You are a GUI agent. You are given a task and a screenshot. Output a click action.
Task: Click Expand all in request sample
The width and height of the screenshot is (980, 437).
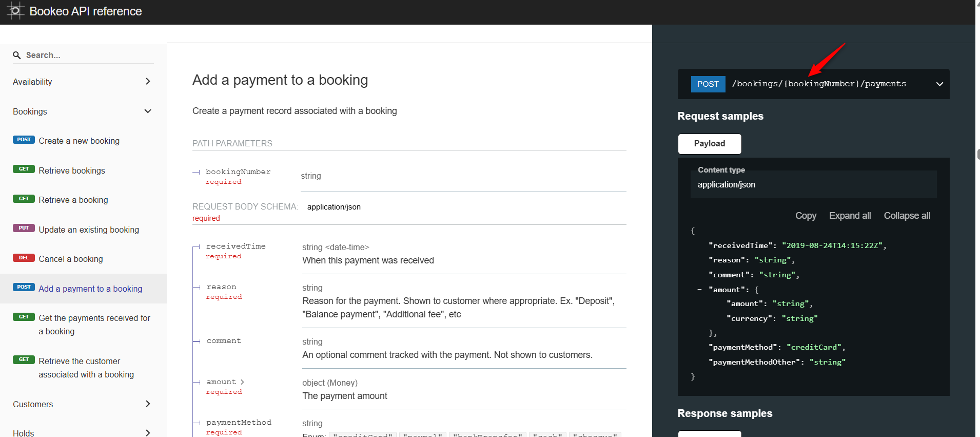850,216
